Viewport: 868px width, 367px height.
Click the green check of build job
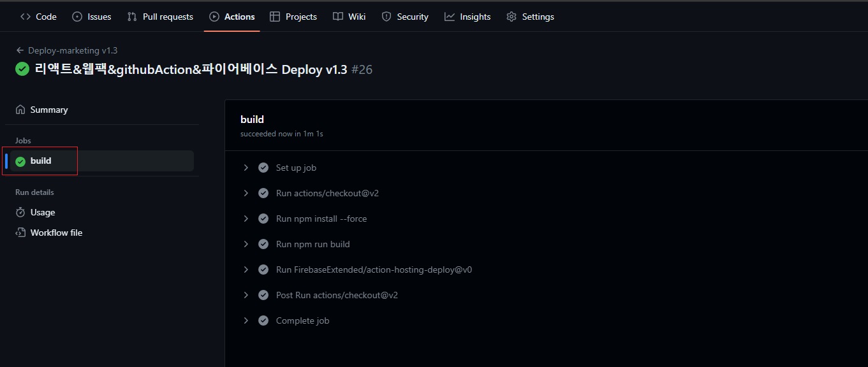(x=20, y=161)
